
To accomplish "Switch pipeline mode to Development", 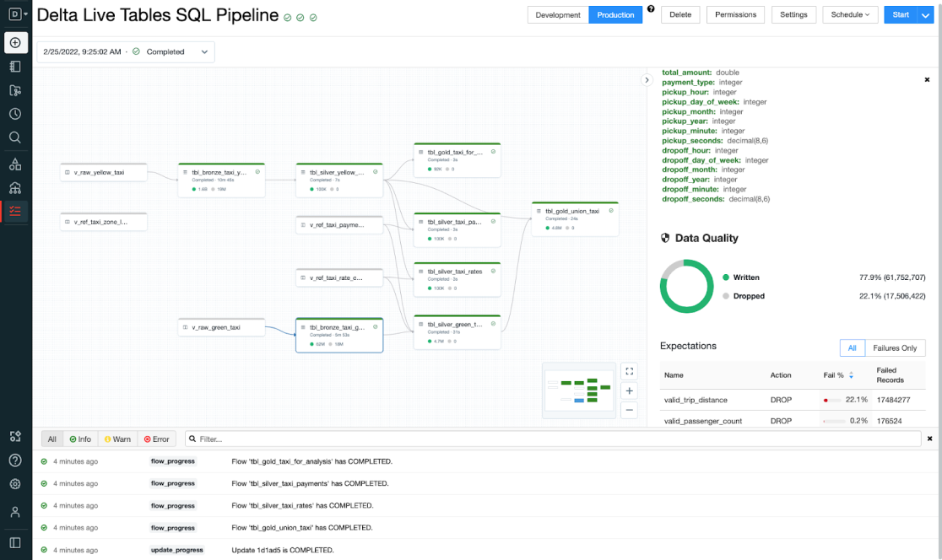I will [x=558, y=15].
